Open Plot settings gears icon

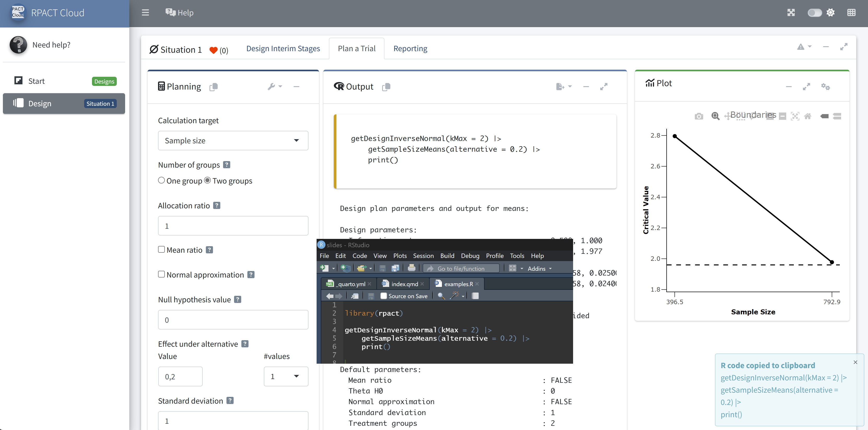pos(825,86)
